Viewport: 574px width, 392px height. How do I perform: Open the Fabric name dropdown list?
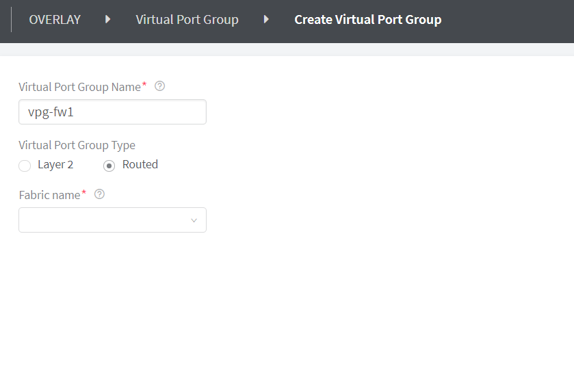112,220
